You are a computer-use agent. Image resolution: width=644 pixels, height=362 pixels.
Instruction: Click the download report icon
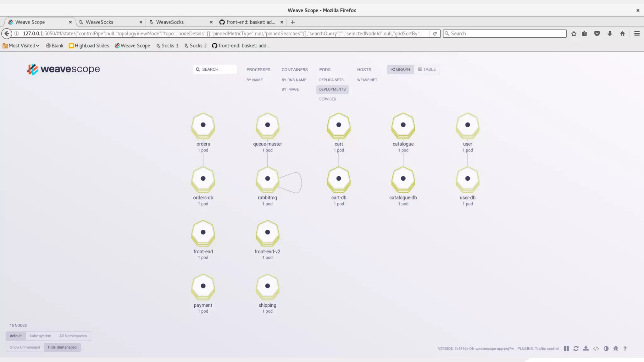click(x=586, y=348)
